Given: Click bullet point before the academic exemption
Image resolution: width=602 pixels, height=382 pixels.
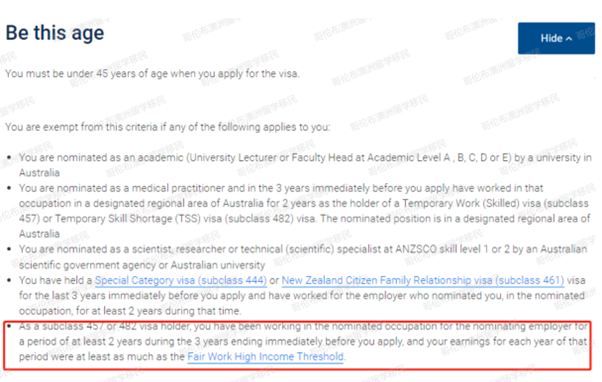Looking at the screenshot, I should click(x=9, y=157).
